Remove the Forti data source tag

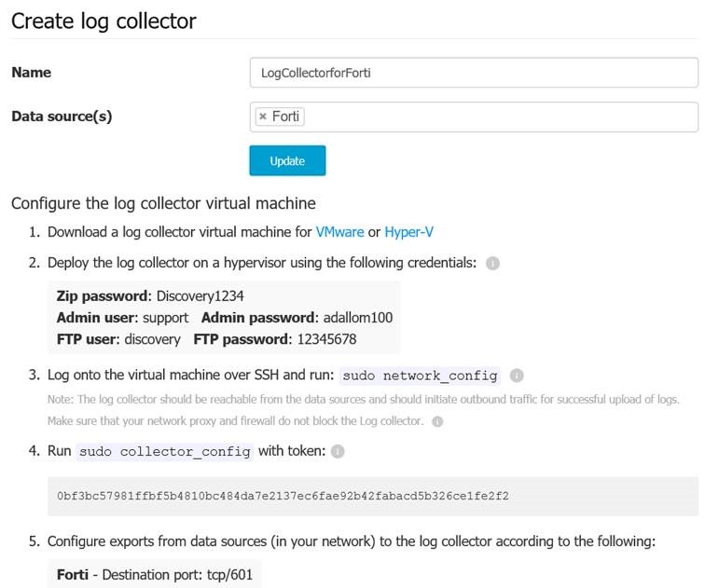pyautogui.click(x=263, y=116)
